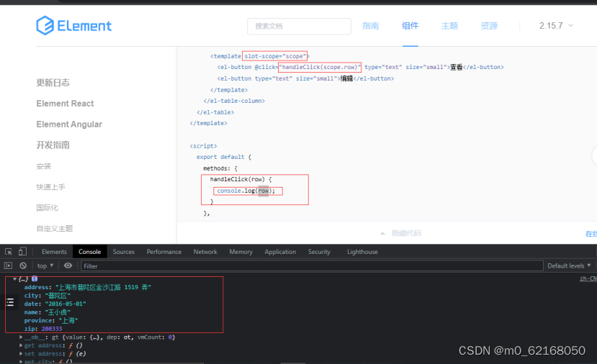Screen dimensions: 597x364
Task: Switch to the Sources tab
Action: pos(124,252)
